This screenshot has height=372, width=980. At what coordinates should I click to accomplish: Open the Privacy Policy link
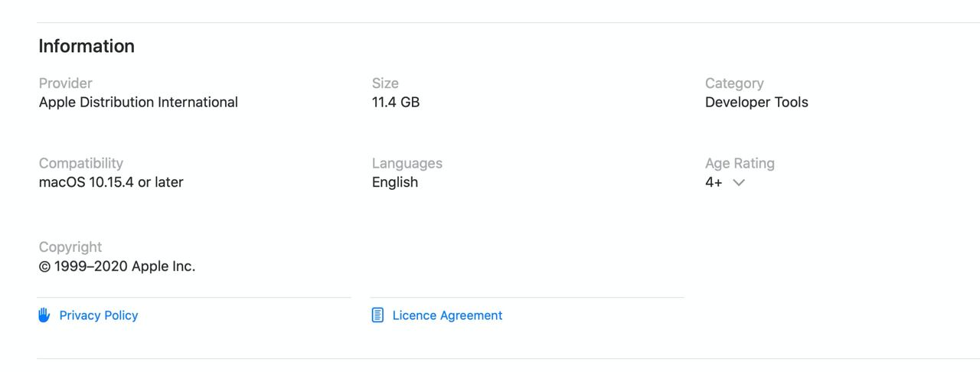[x=99, y=315]
